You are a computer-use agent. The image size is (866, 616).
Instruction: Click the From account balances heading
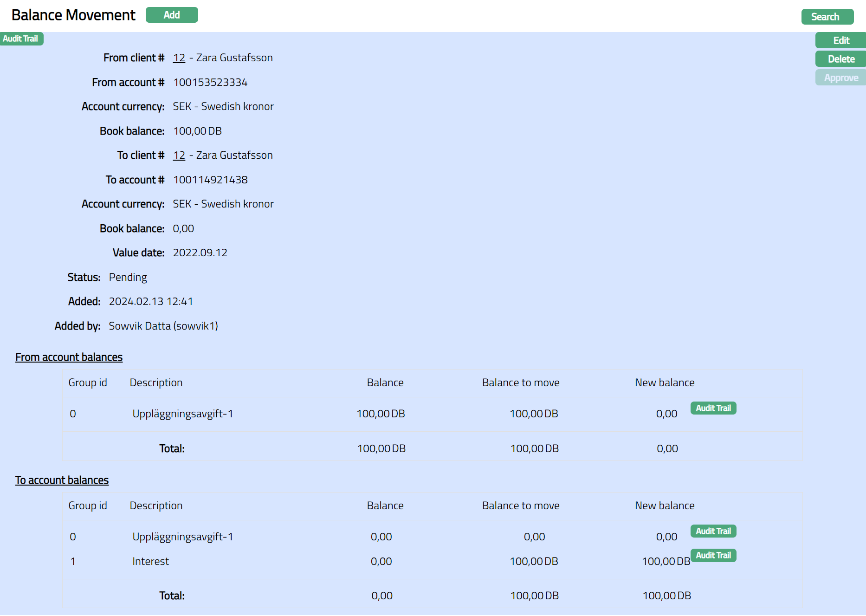coord(69,357)
